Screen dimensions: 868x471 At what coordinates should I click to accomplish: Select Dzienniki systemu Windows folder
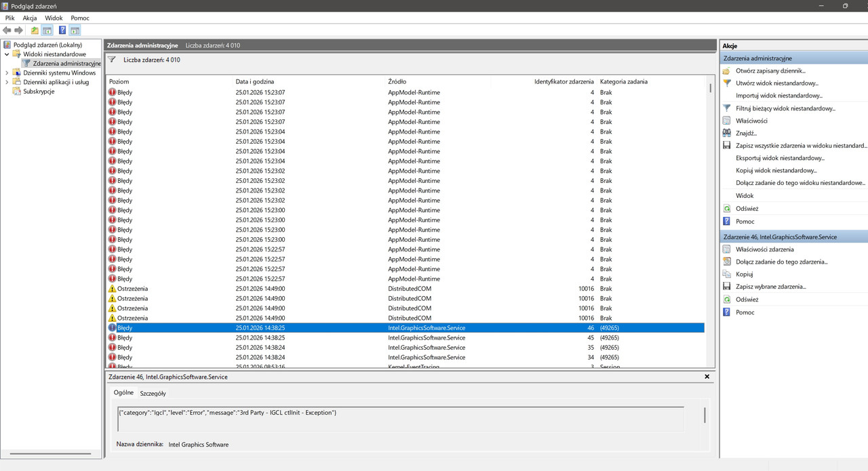[x=59, y=73]
